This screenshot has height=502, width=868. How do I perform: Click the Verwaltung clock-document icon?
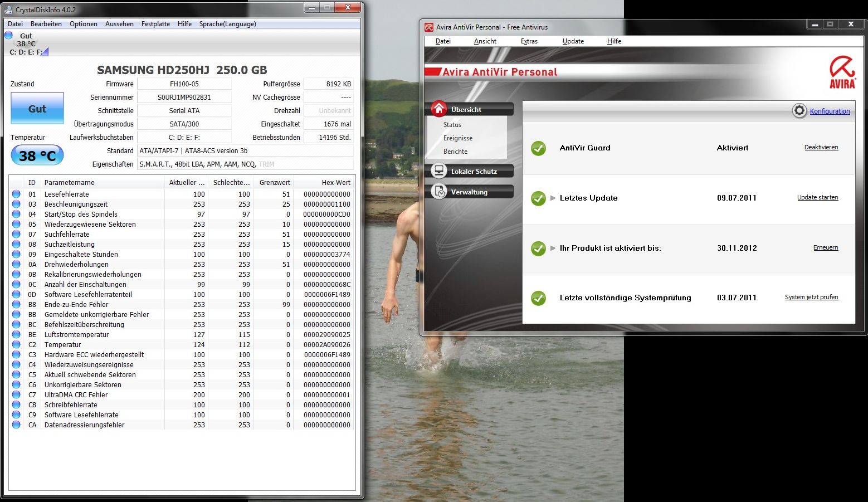[439, 192]
